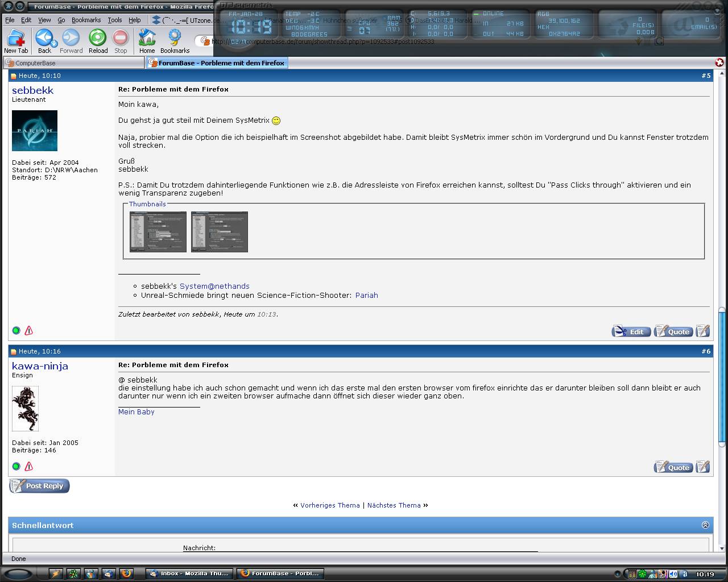Follow the Pariah signature link

(x=366, y=295)
